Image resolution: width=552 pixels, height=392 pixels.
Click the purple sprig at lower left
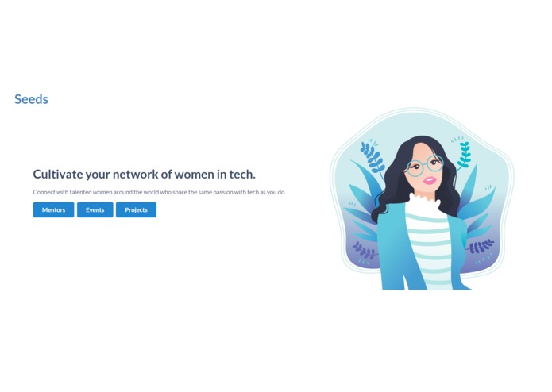click(365, 251)
